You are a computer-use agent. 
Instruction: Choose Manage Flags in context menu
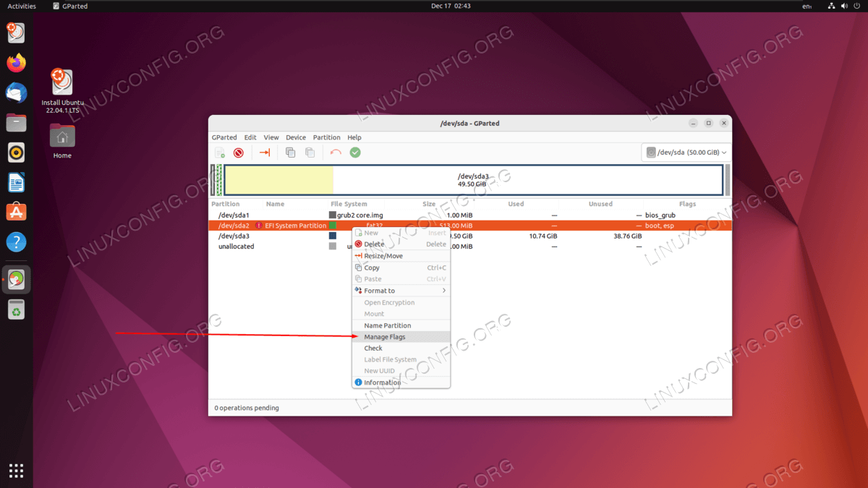click(x=401, y=337)
